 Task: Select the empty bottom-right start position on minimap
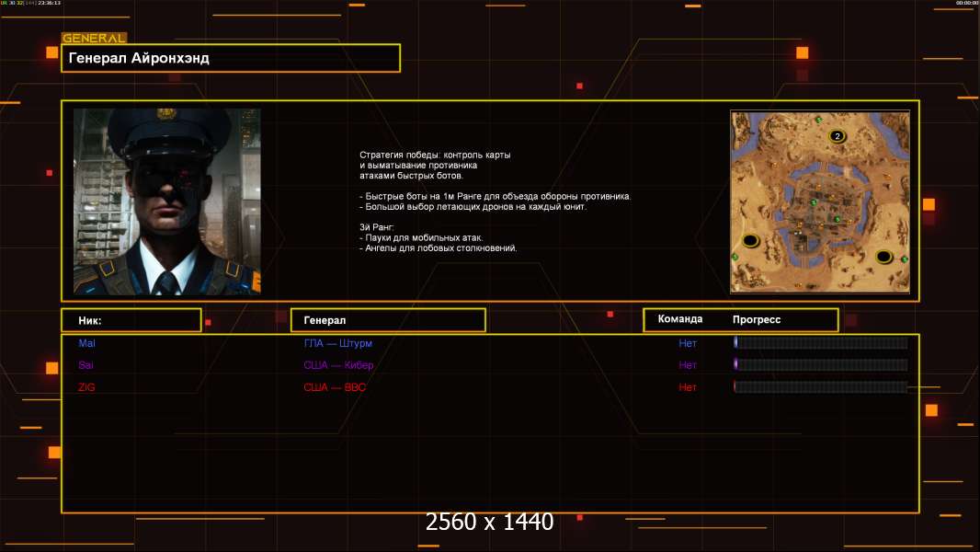point(883,256)
